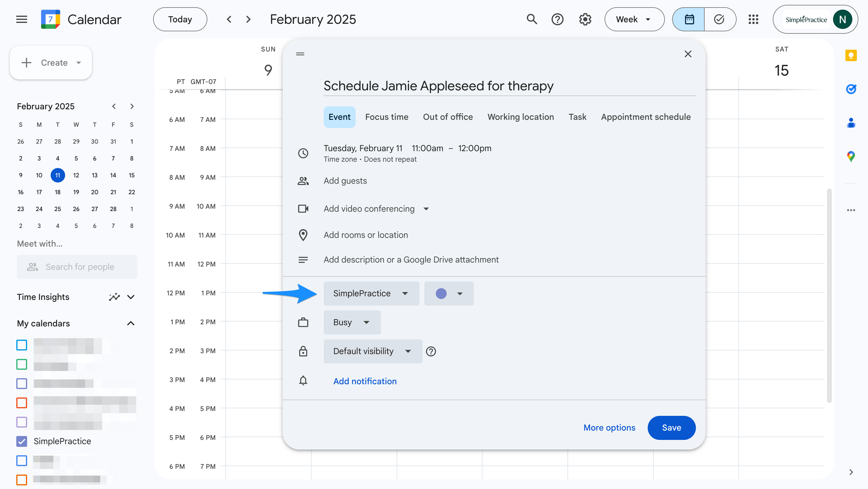Uncheck the SimplePractice calendar checkbox
The width and height of the screenshot is (868, 489).
(22, 441)
